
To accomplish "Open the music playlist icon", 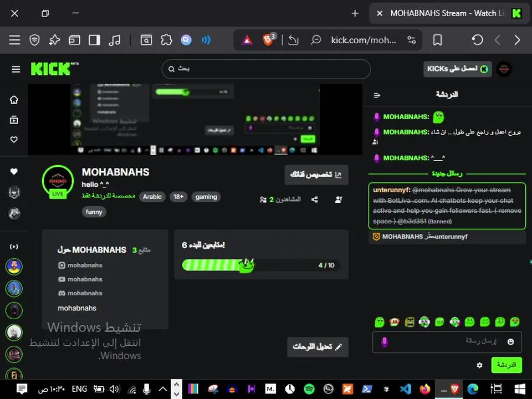I will coord(114,40).
